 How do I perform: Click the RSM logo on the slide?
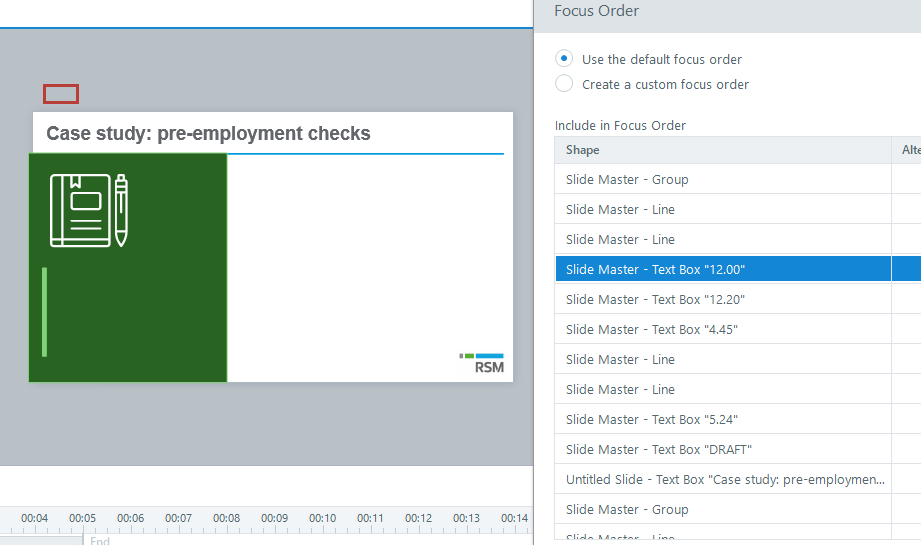tap(482, 364)
